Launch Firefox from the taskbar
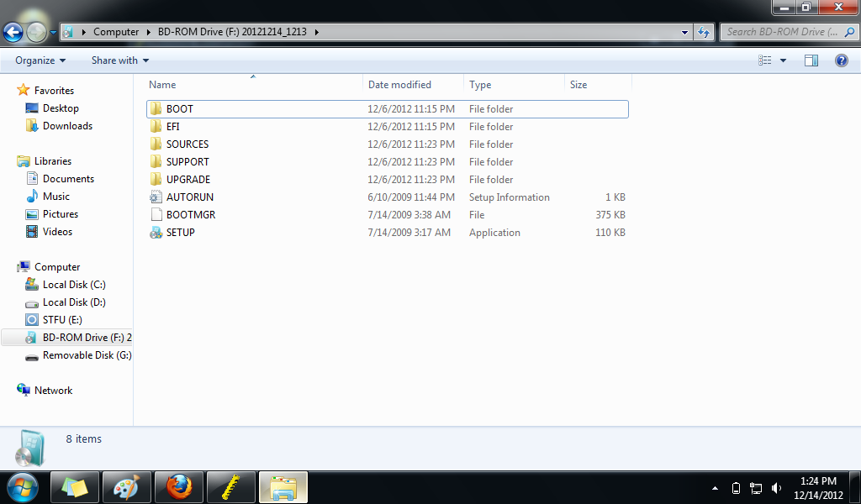Viewport: 861px width, 504px height. point(178,487)
